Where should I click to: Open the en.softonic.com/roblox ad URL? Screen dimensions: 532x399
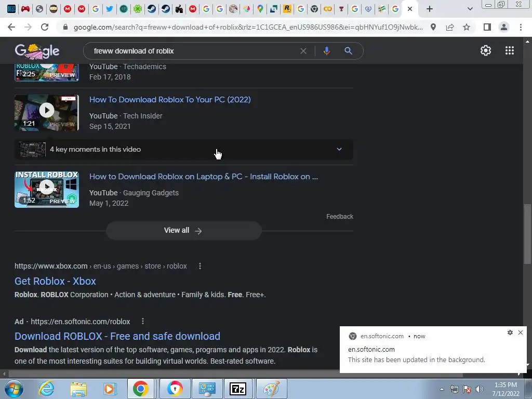click(81, 321)
